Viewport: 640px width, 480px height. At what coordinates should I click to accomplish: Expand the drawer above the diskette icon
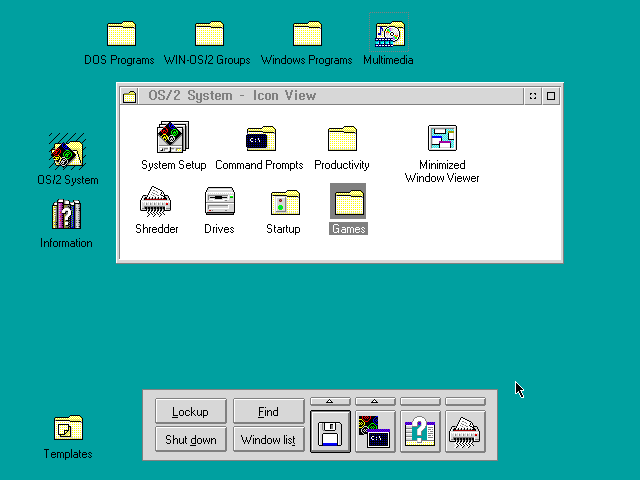click(x=330, y=401)
